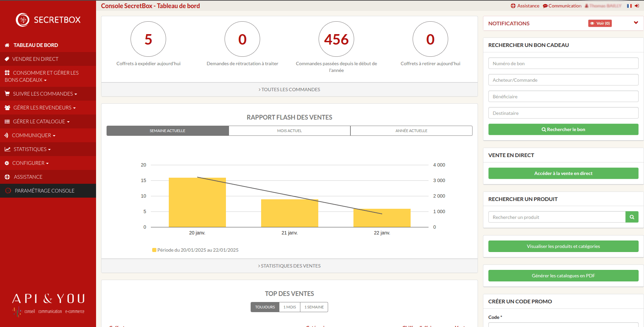Click the tag icon for Vendre en direct
This screenshot has width=644, height=327.
(7, 59)
